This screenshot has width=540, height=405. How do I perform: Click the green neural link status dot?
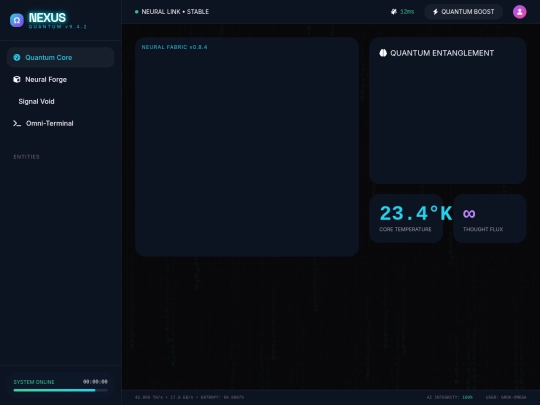pos(137,12)
